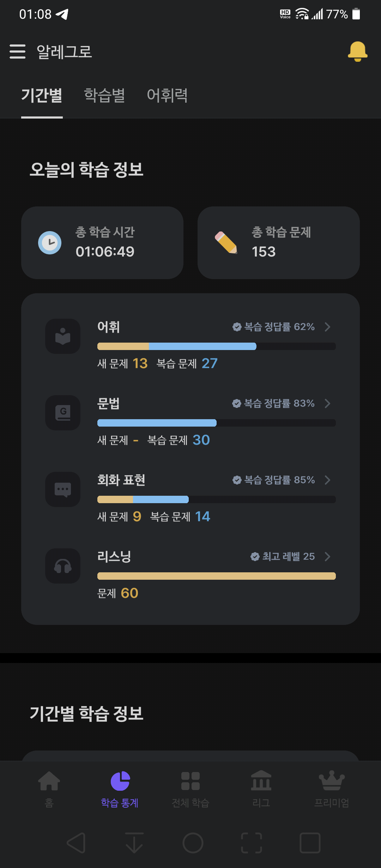This screenshot has height=868, width=381.
Task: Tap the yellow notification bell
Action: pos(358,52)
